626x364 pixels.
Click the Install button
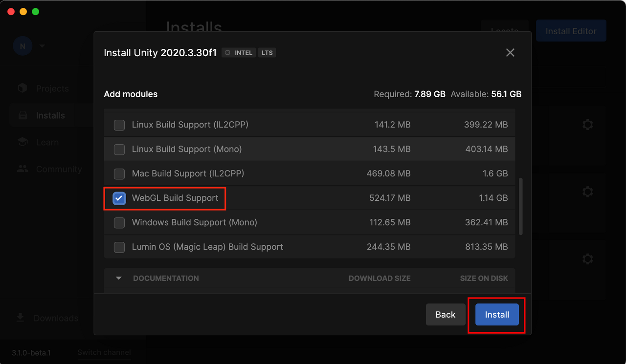[x=497, y=315]
